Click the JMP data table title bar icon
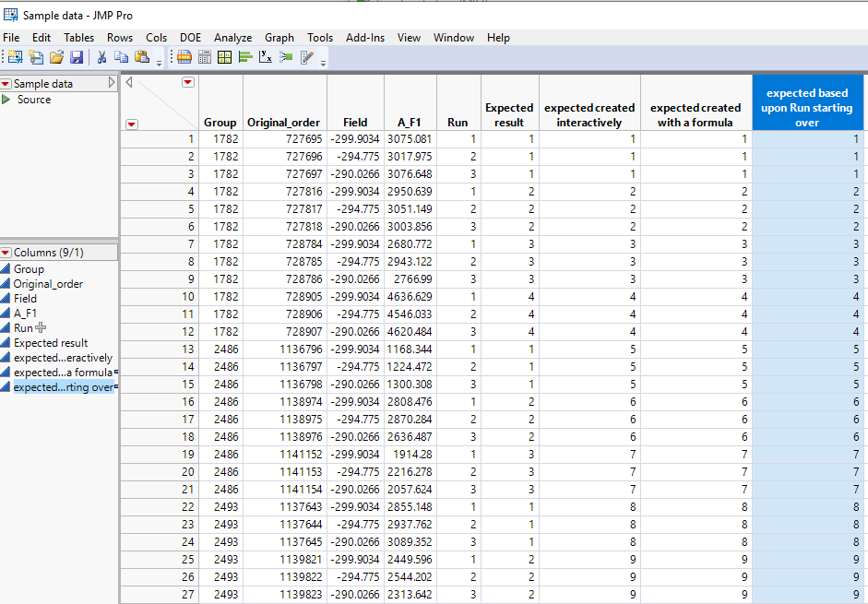This screenshot has width=868, height=604. click(10, 15)
